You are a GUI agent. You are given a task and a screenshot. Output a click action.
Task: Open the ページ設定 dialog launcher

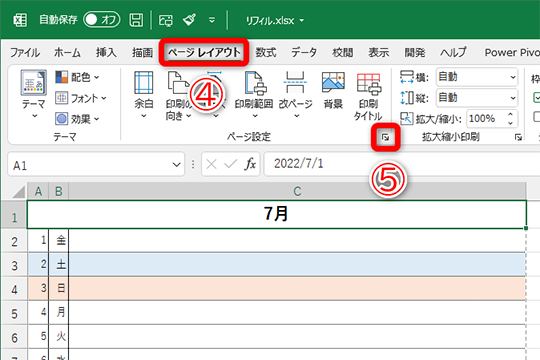385,138
